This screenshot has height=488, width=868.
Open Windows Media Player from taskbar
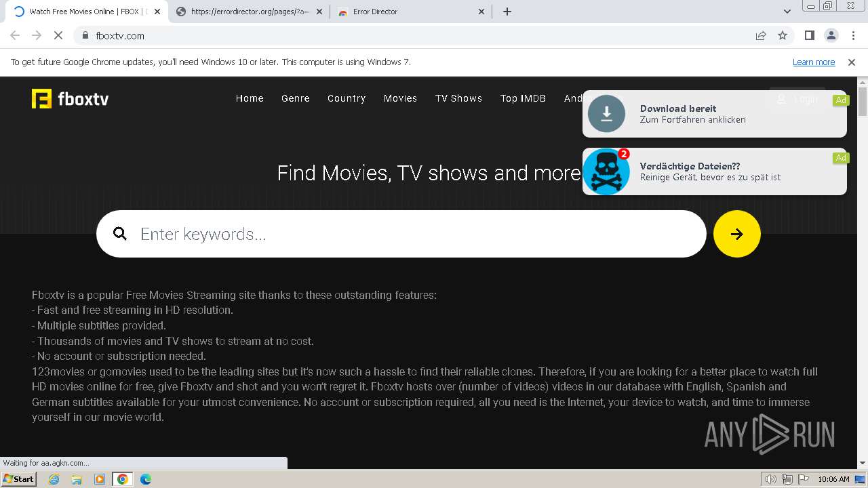click(100, 479)
